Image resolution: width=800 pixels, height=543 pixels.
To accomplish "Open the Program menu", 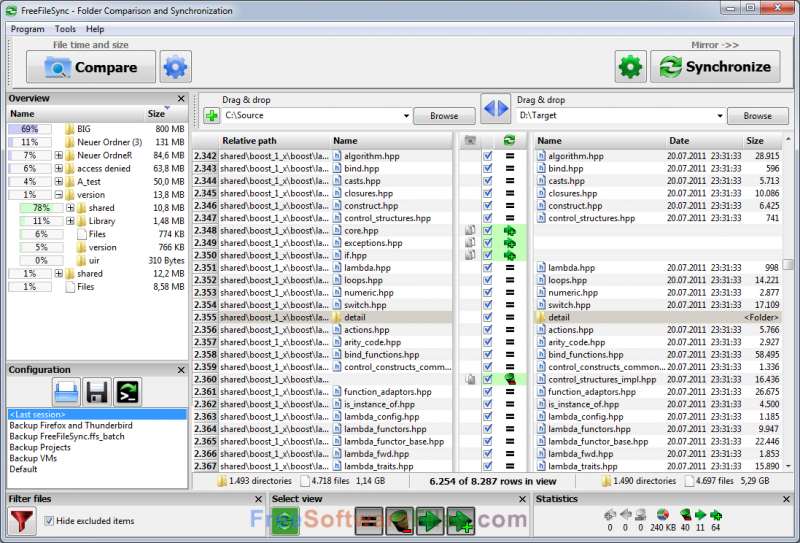I will tap(28, 29).
